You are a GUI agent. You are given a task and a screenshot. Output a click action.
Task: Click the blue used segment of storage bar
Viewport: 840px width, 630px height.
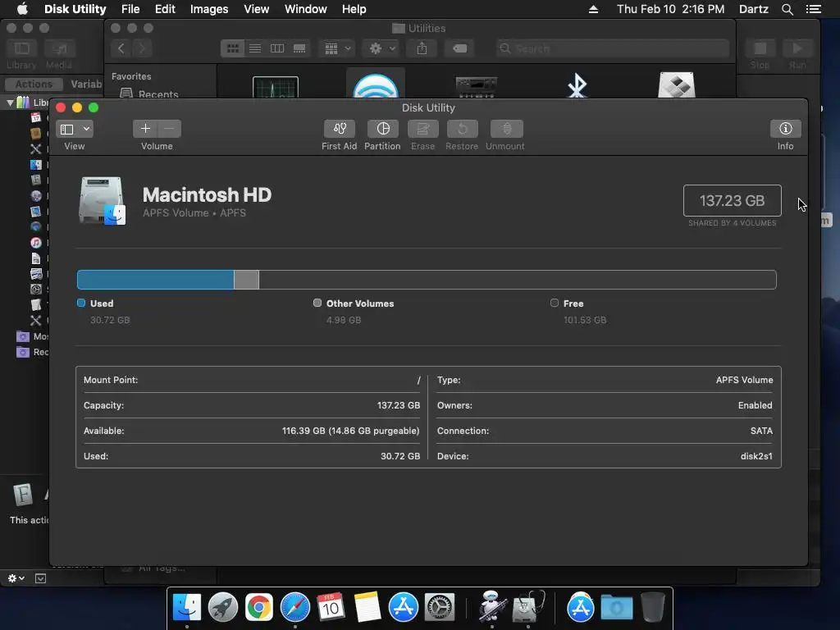click(x=155, y=280)
